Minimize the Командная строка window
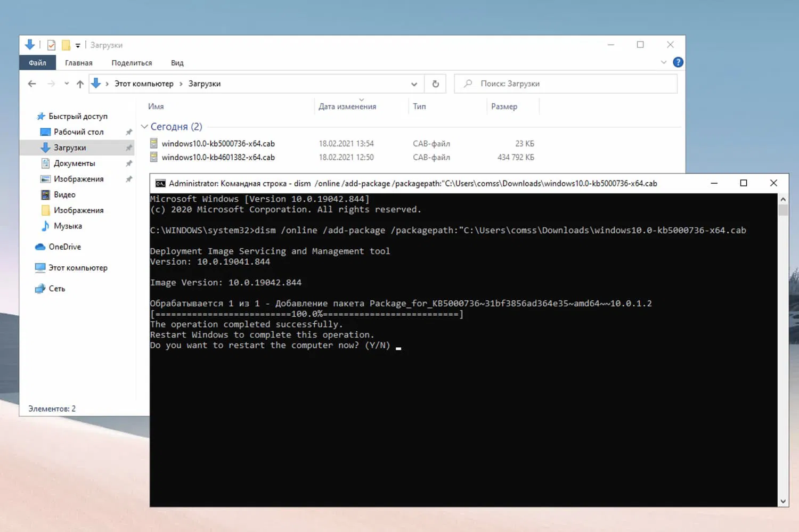Image resolution: width=799 pixels, height=532 pixels. coord(714,183)
